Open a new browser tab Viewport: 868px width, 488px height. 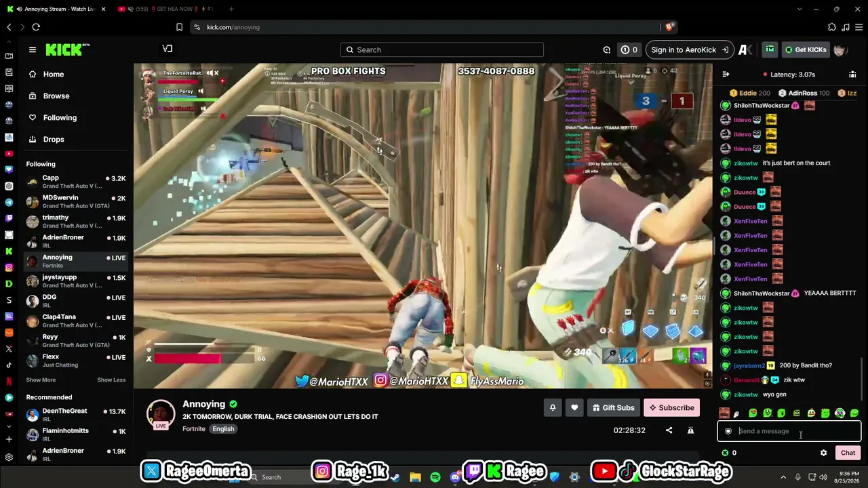[231, 9]
